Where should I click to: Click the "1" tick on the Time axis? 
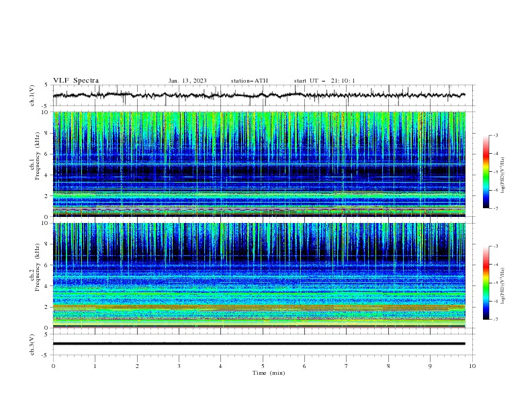coord(95,366)
